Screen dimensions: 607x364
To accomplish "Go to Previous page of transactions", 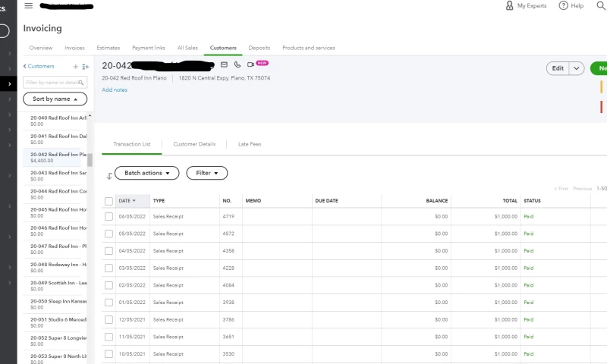I will click(x=582, y=189).
